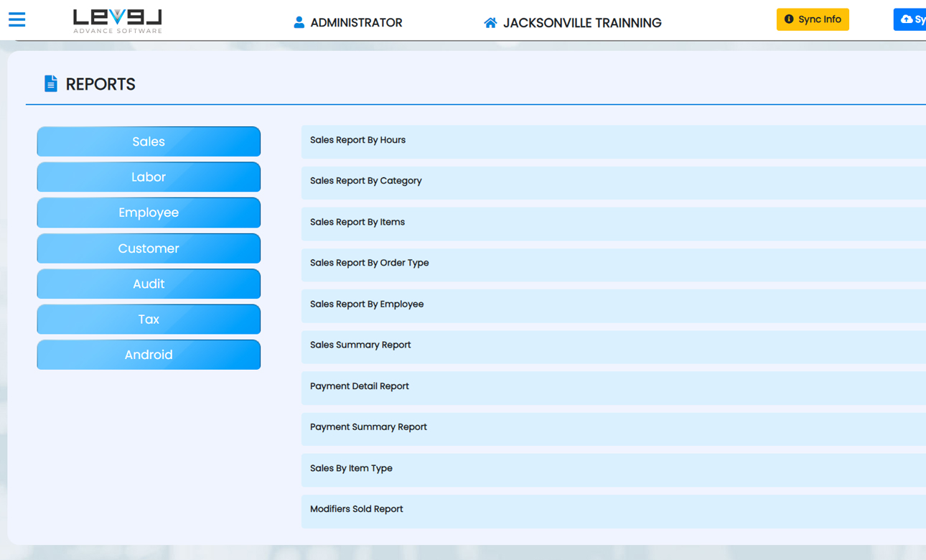The image size is (926, 560).
Task: Open Sales Report By Category
Action: tap(614, 182)
